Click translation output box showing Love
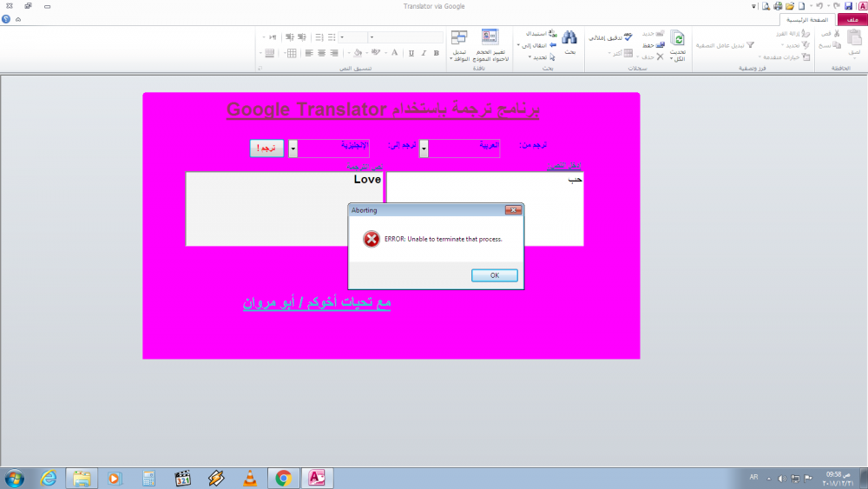 [x=284, y=208]
